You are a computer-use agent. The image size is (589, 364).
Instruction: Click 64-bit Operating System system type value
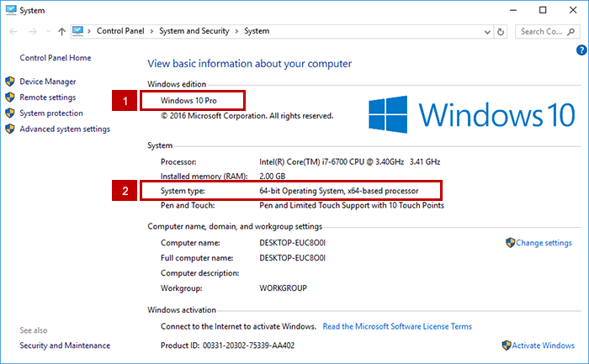click(x=338, y=191)
